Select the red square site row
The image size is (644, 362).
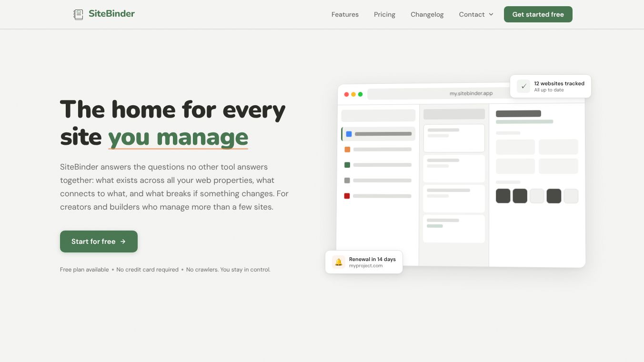tap(378, 196)
